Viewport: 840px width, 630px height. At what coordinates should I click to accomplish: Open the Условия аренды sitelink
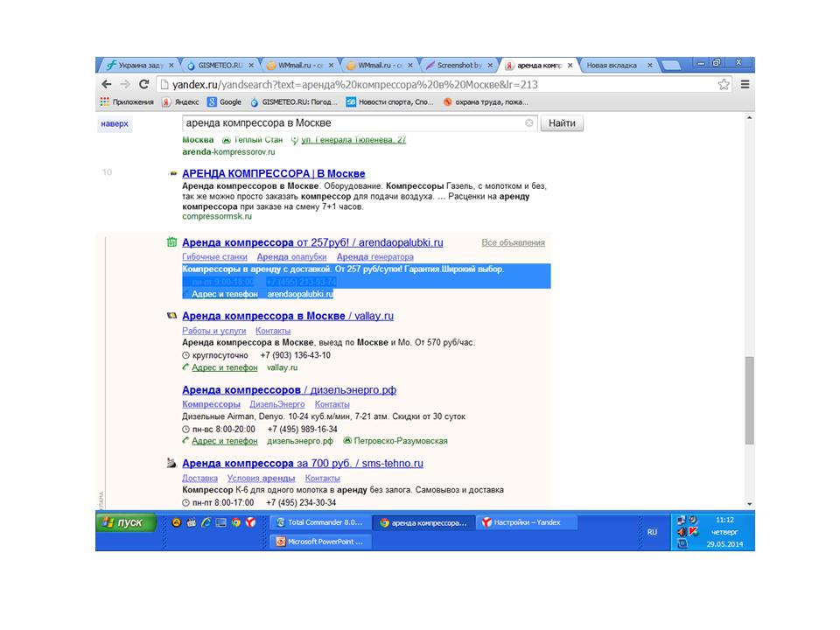[x=261, y=479]
